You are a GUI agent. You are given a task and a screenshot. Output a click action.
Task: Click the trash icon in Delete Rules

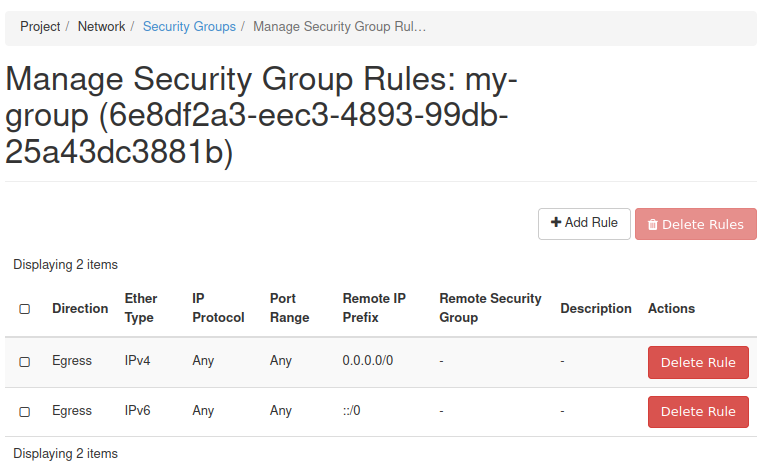pyautogui.click(x=653, y=225)
